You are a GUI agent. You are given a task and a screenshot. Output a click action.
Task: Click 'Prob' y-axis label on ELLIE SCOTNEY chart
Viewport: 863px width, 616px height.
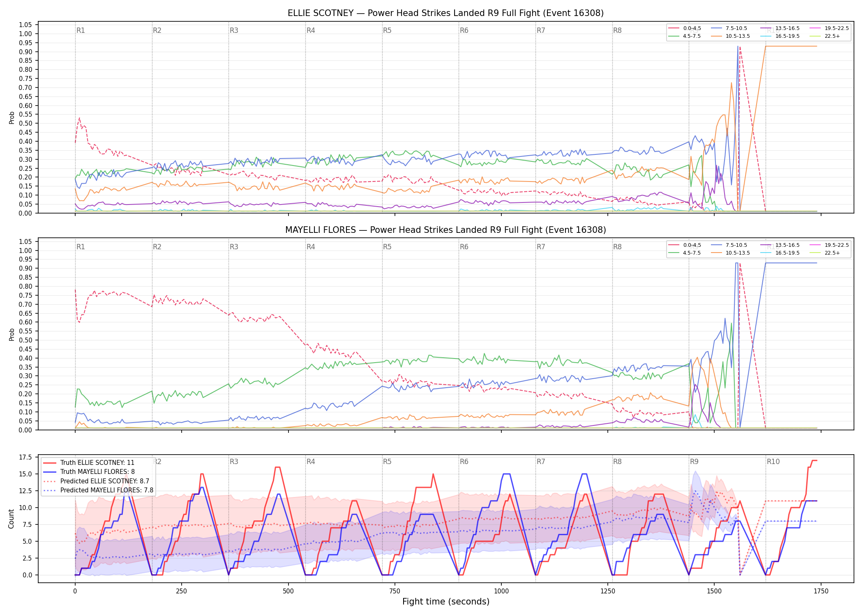coord(12,118)
